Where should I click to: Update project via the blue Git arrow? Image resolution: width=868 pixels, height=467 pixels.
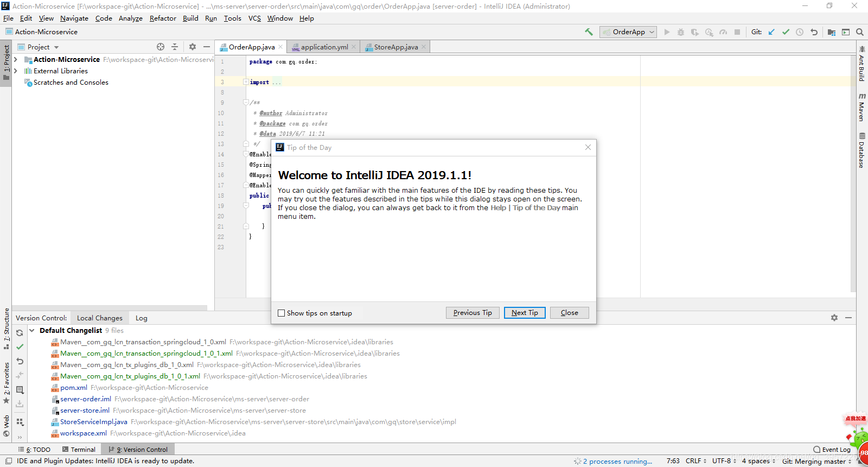[x=771, y=32]
